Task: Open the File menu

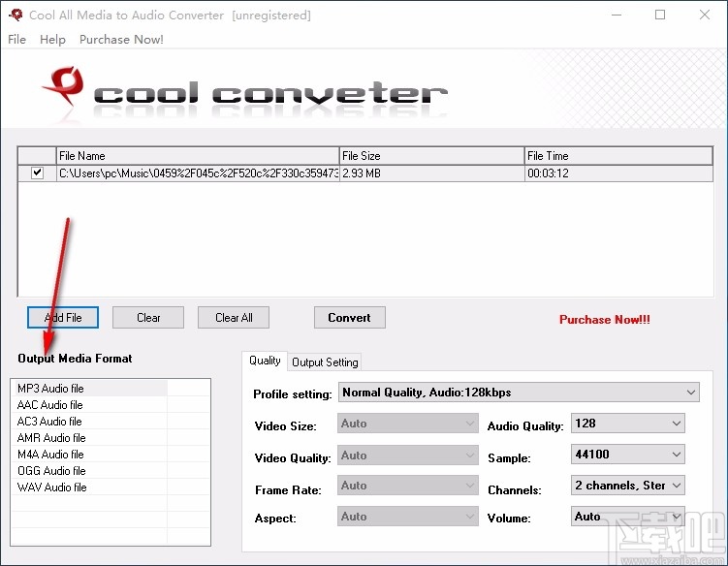Action: point(17,40)
